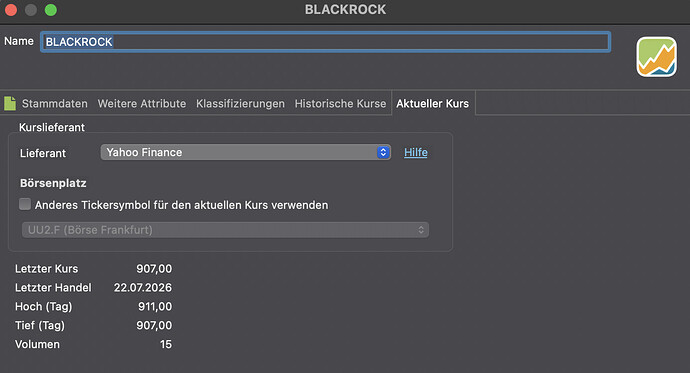Open the UU2.F (Börse Frankfurt) dropdown

tap(225, 230)
